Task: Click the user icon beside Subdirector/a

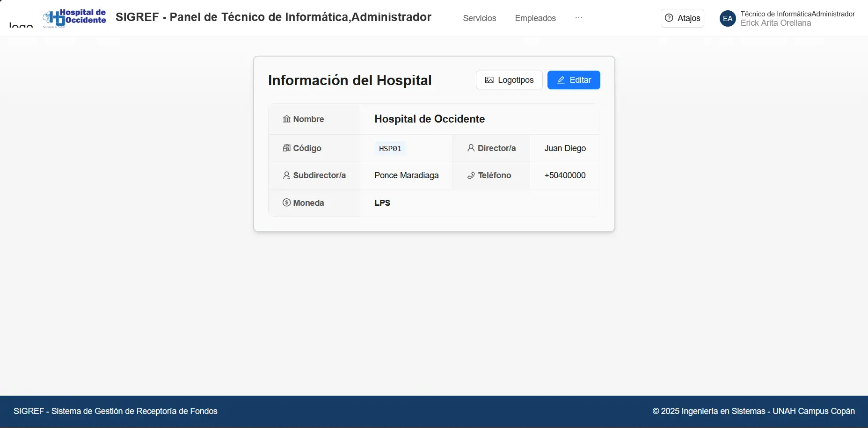Action: tap(286, 175)
